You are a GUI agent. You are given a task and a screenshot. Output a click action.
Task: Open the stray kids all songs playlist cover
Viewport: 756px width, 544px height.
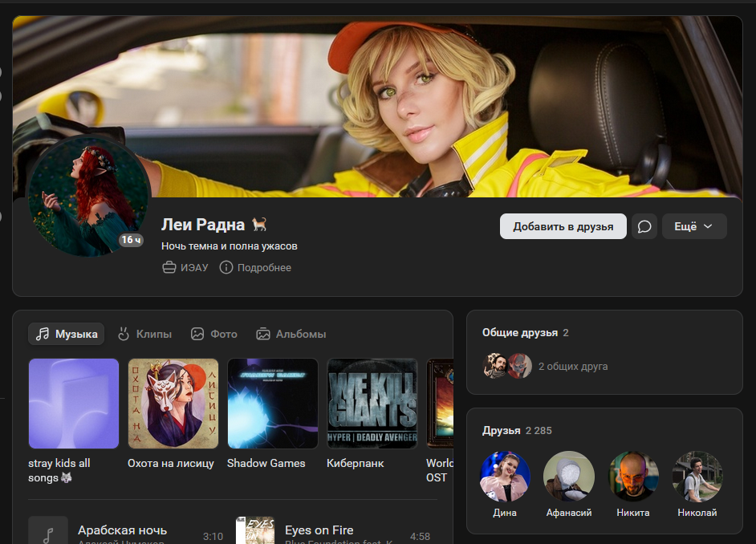point(74,404)
